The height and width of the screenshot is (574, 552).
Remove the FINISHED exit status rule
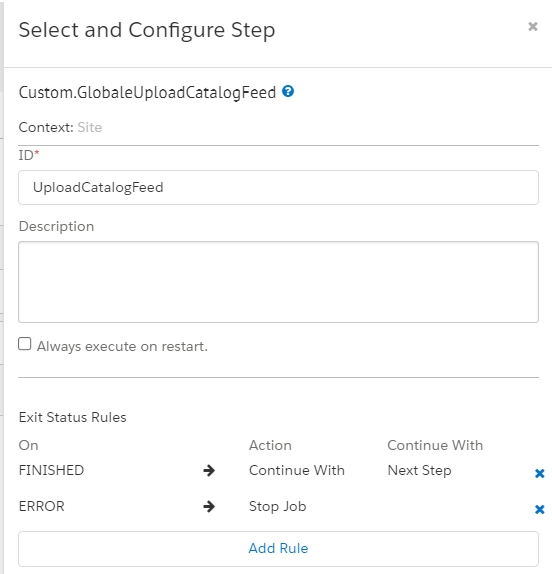(x=539, y=473)
